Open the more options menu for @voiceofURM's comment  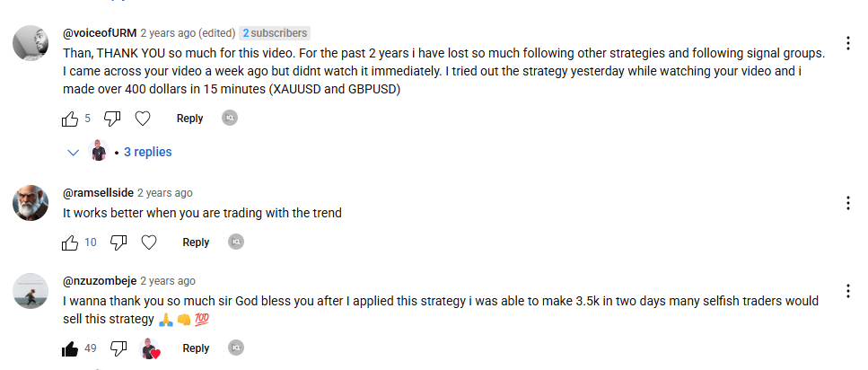847,43
